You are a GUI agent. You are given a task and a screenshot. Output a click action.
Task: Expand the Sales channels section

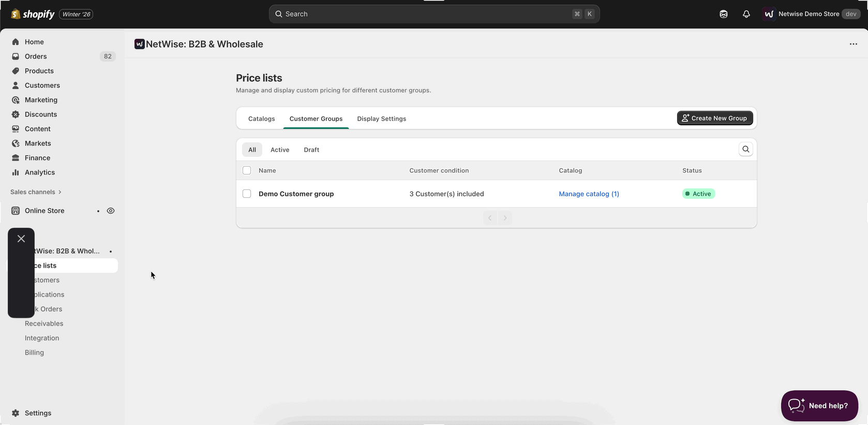(36, 192)
